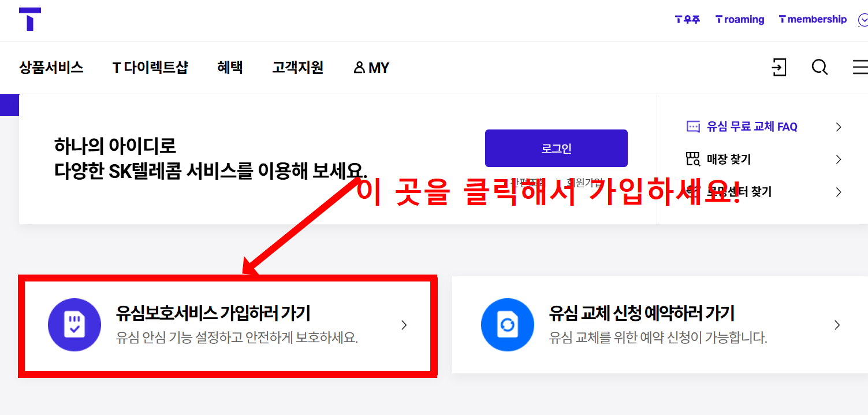Screen dimensions: 868x415
Task: Click the purple SIM shield icon
Action: (74, 325)
